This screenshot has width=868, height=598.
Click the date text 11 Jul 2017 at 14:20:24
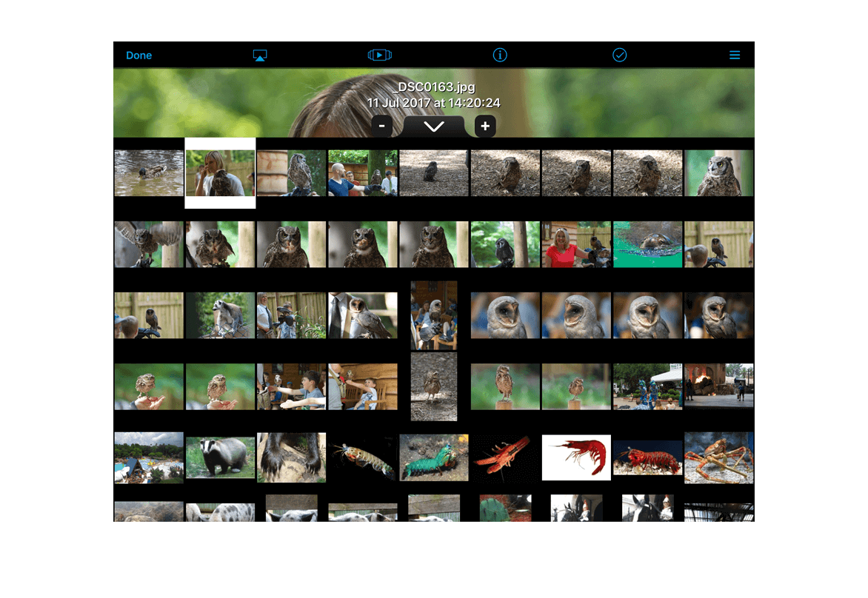click(x=433, y=103)
